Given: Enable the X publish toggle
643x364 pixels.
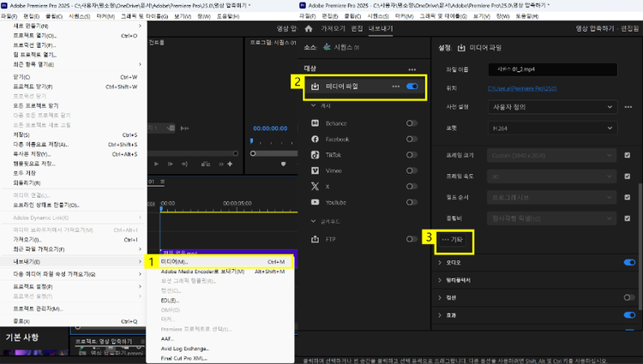Looking at the screenshot, I should (412, 187).
